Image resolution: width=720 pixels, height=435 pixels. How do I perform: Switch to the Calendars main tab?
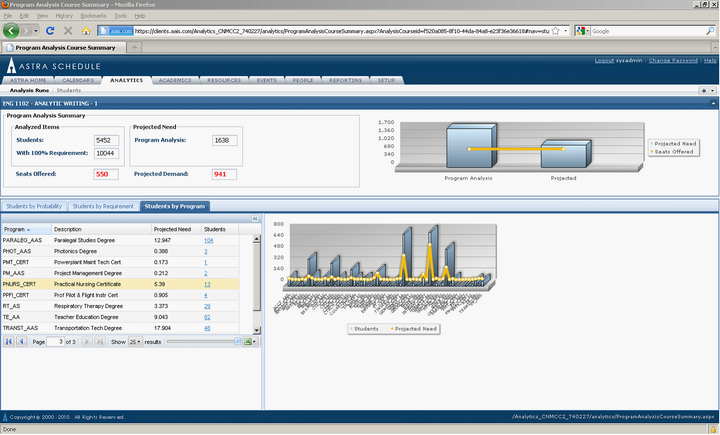(x=78, y=80)
